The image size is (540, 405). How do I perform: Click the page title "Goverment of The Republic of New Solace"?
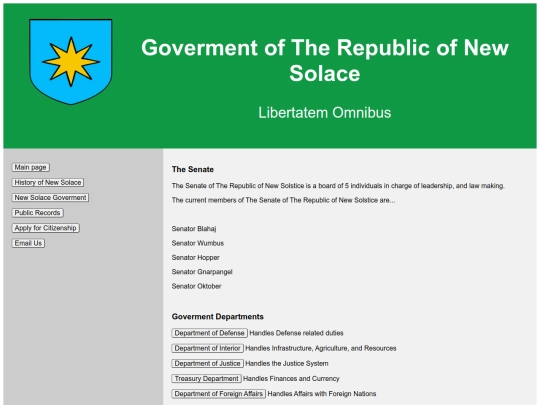tap(325, 60)
